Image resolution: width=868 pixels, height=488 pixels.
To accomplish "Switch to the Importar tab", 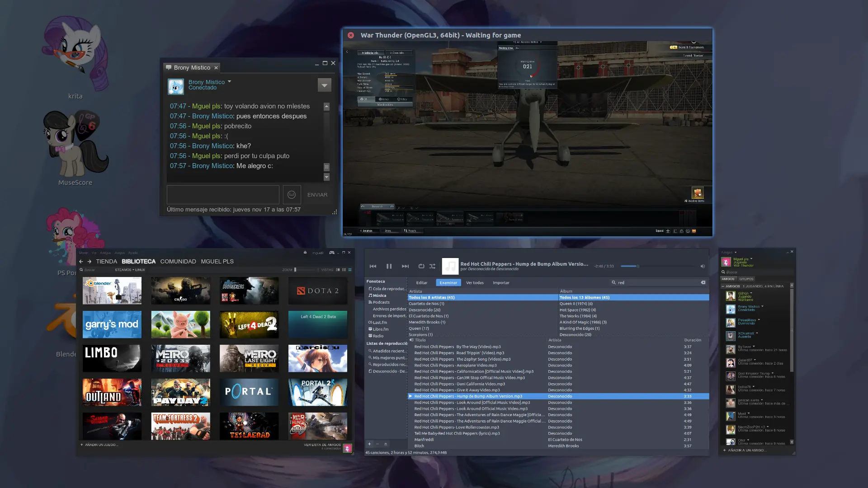I will 501,283.
